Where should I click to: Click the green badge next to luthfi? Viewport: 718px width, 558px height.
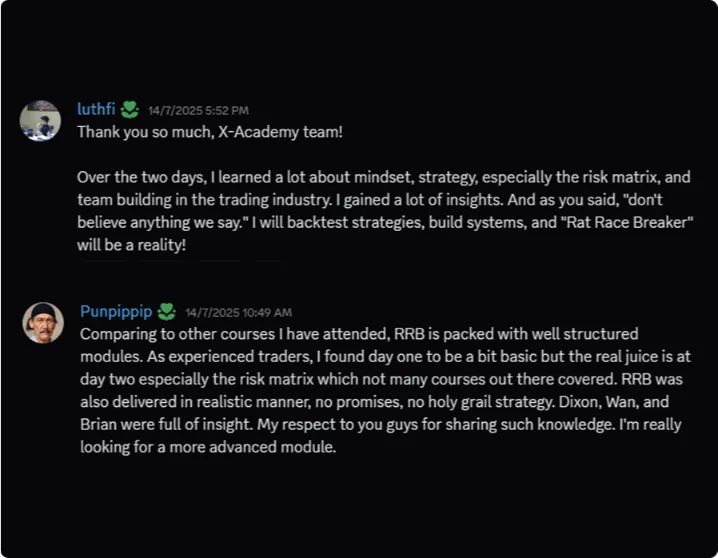coord(130,110)
